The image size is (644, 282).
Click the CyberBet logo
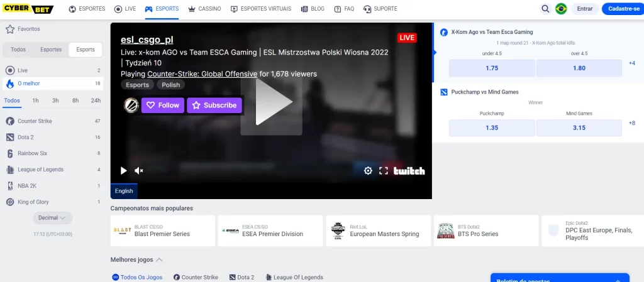[x=28, y=9]
